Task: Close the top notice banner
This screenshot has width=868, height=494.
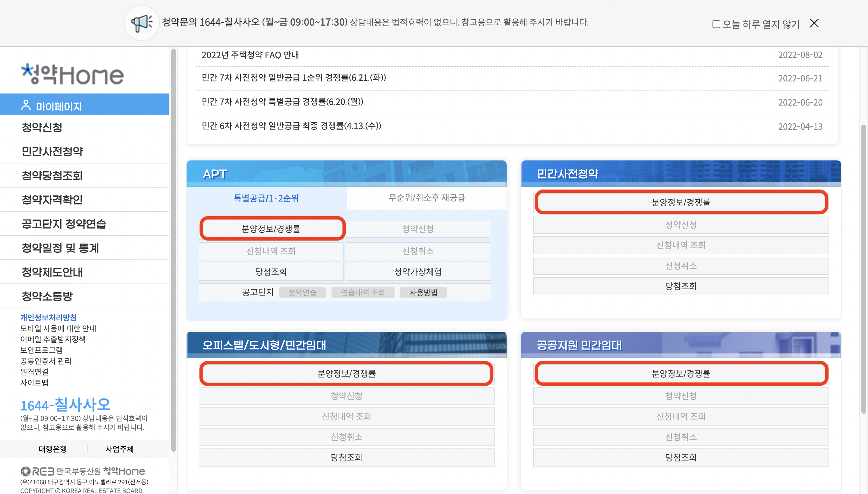Action: 814,23
